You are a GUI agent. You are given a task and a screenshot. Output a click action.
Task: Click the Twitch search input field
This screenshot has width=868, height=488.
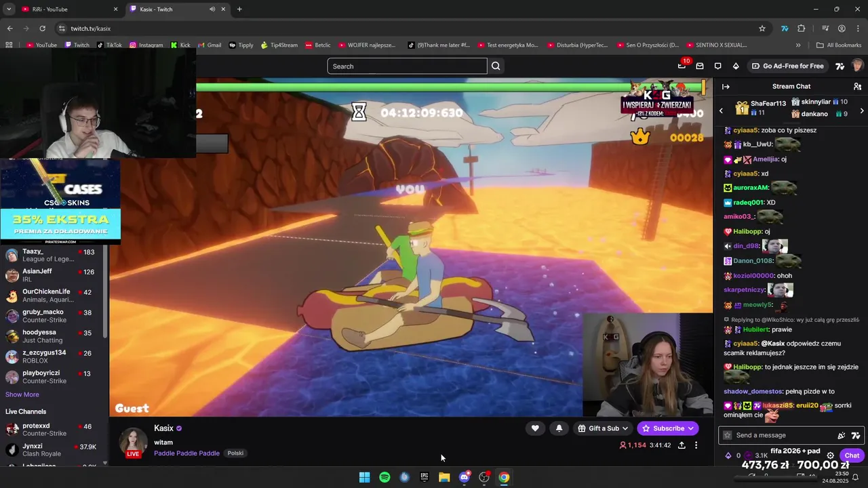click(x=407, y=66)
